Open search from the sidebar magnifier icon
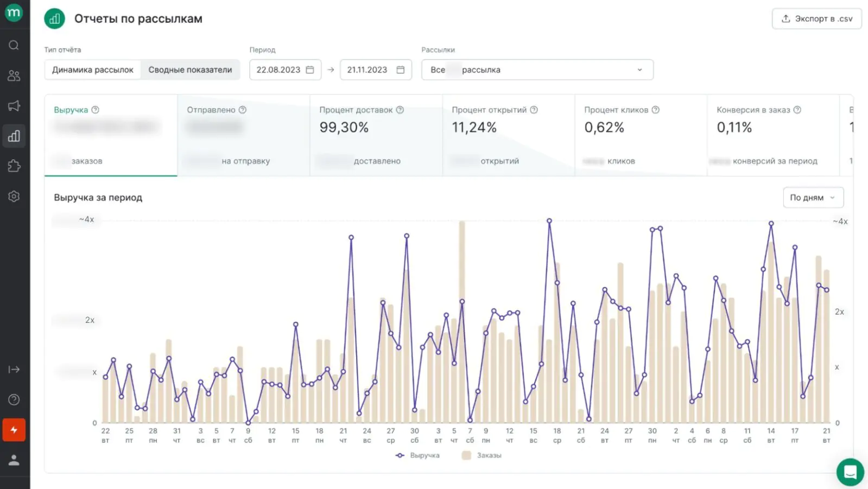The image size is (868, 489). click(x=14, y=45)
